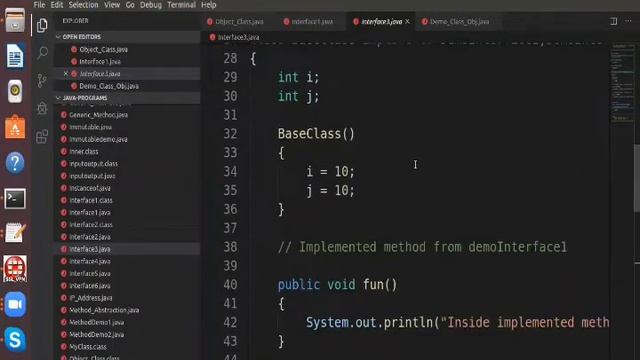Image resolution: width=640 pixels, height=360 pixels.
Task: Switch to the Interface1.java tab
Action: pyautogui.click(x=312, y=22)
